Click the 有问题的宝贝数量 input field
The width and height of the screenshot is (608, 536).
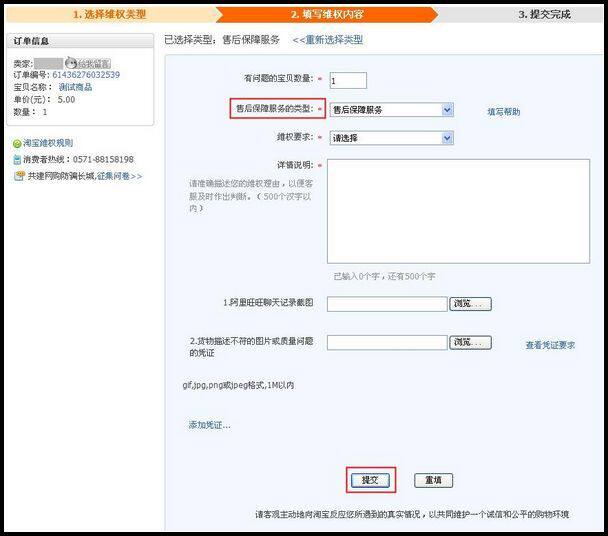click(x=348, y=80)
